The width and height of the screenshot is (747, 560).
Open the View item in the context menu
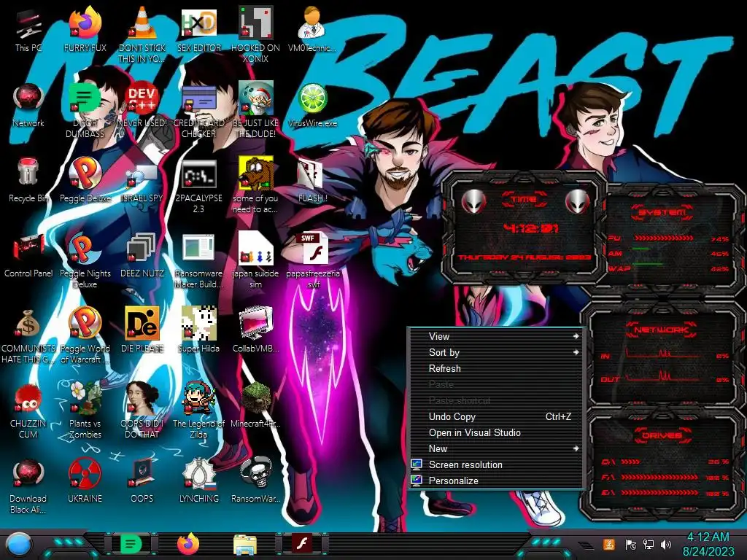point(496,336)
